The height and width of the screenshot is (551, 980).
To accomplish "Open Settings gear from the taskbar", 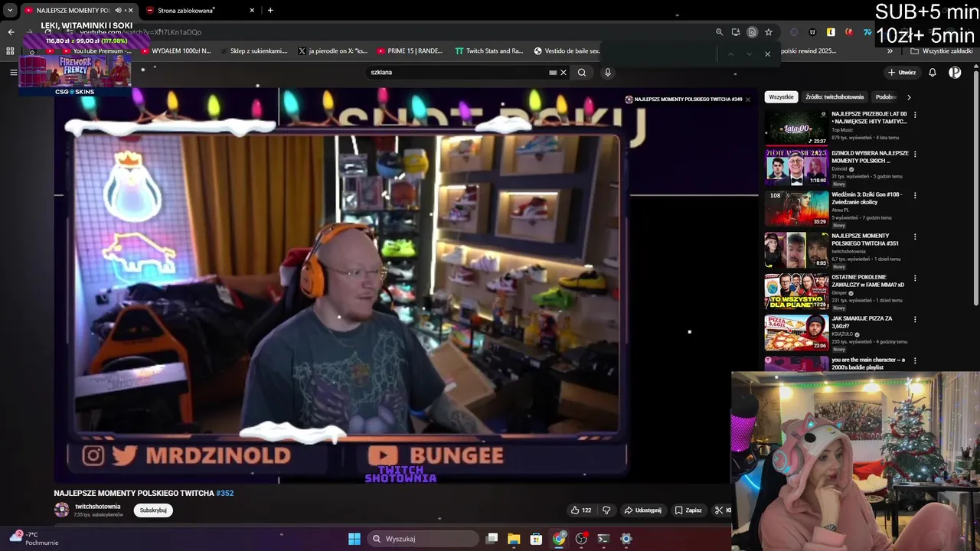I will [x=626, y=539].
